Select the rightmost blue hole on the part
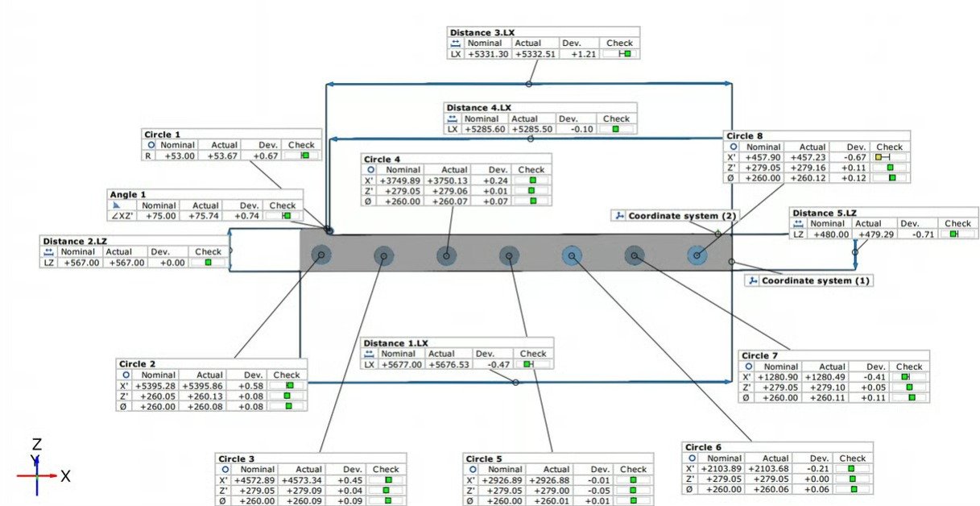 (697, 255)
